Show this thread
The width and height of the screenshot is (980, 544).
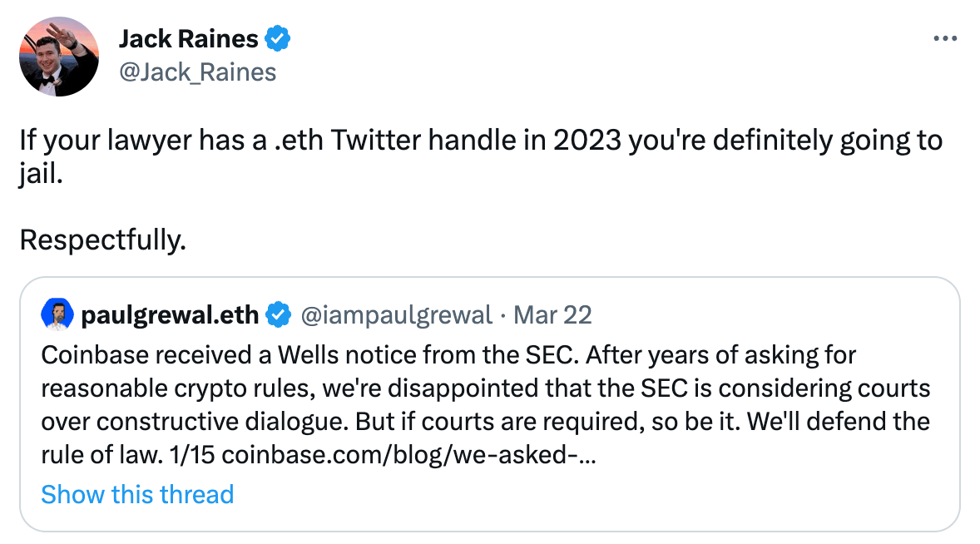[137, 495]
